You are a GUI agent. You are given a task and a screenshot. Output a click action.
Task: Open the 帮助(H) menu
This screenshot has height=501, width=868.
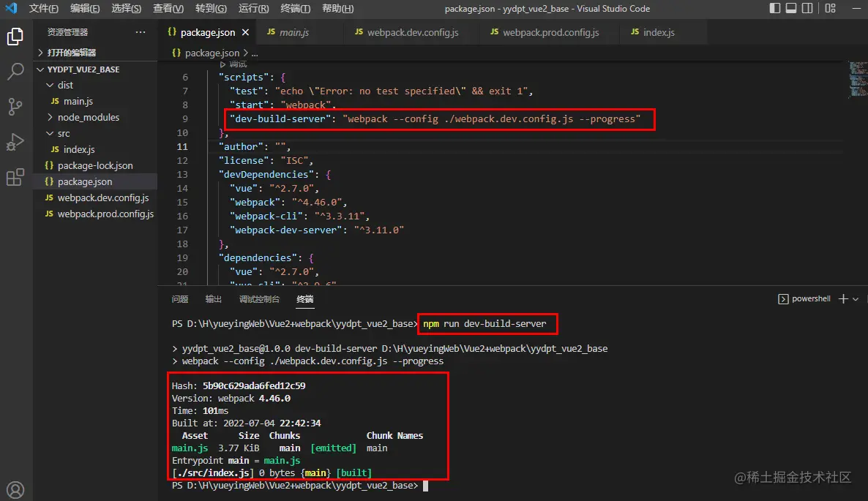tap(337, 8)
